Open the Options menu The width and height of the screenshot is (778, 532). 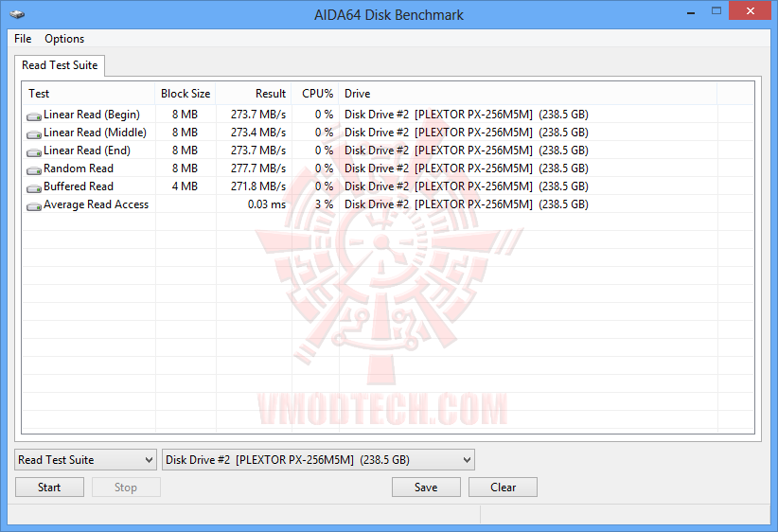(64, 39)
